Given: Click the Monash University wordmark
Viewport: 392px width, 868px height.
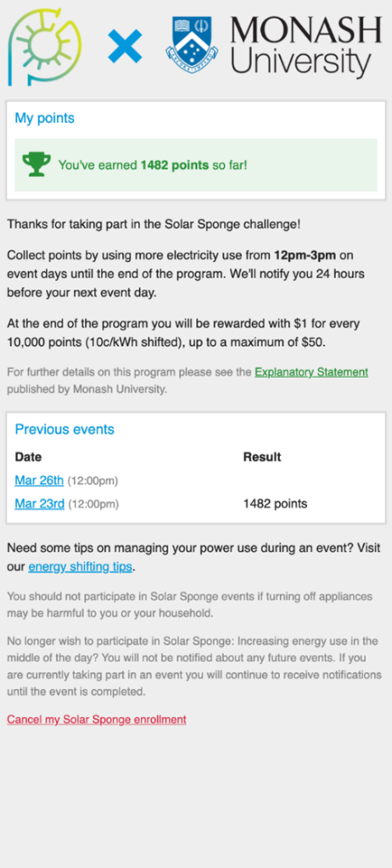Looking at the screenshot, I should [305, 47].
